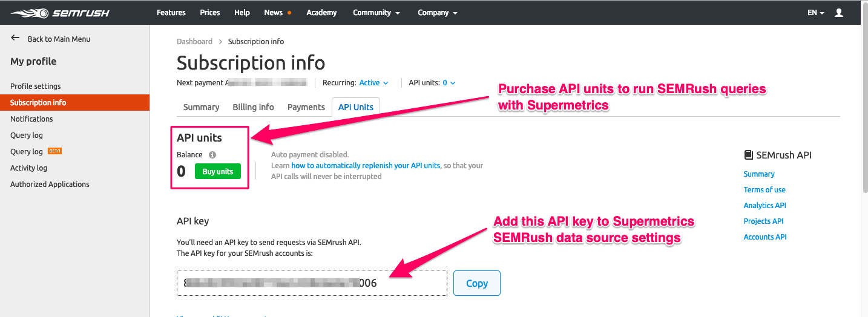Click the Auto payment disabled text

(310, 155)
